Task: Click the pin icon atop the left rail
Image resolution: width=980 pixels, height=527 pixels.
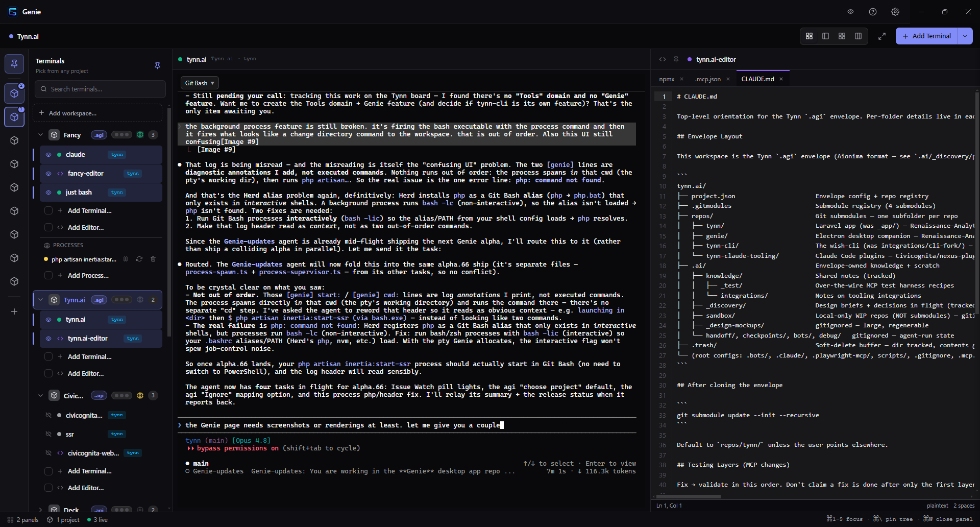Action: [14, 64]
